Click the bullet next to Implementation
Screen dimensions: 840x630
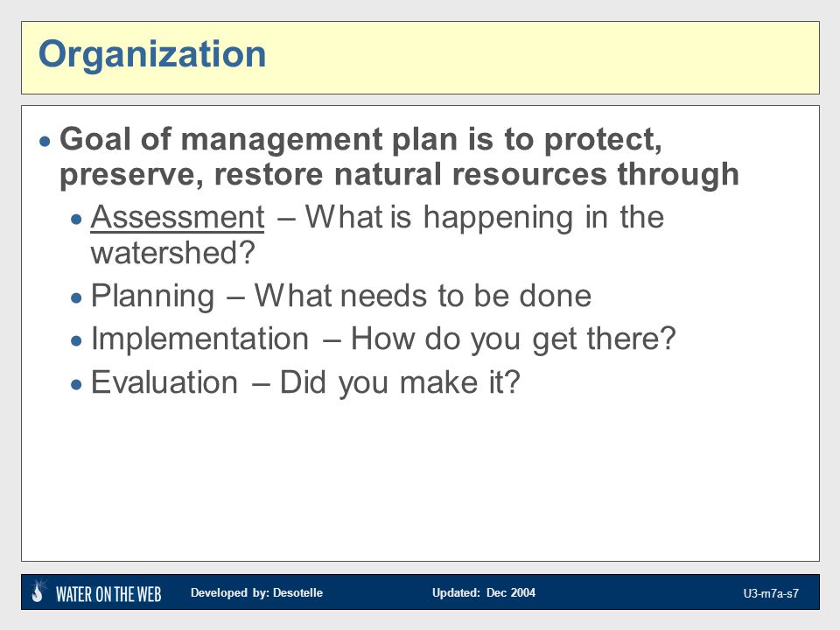pyautogui.click(x=77, y=340)
